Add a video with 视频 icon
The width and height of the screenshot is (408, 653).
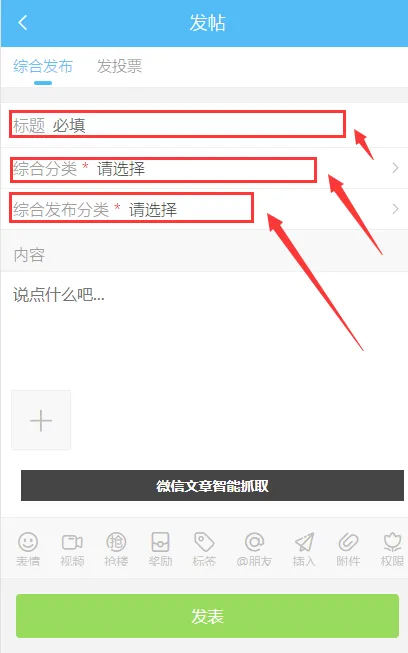coord(72,549)
